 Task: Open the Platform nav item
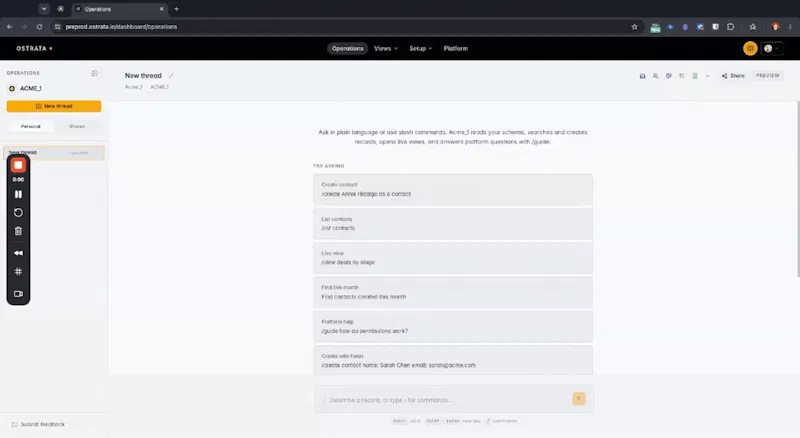(x=456, y=48)
